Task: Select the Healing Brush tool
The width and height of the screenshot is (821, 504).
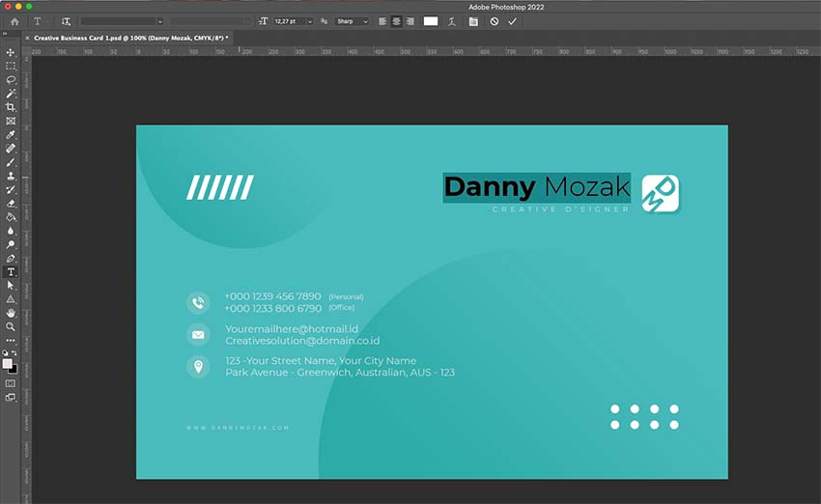Action: point(11,149)
